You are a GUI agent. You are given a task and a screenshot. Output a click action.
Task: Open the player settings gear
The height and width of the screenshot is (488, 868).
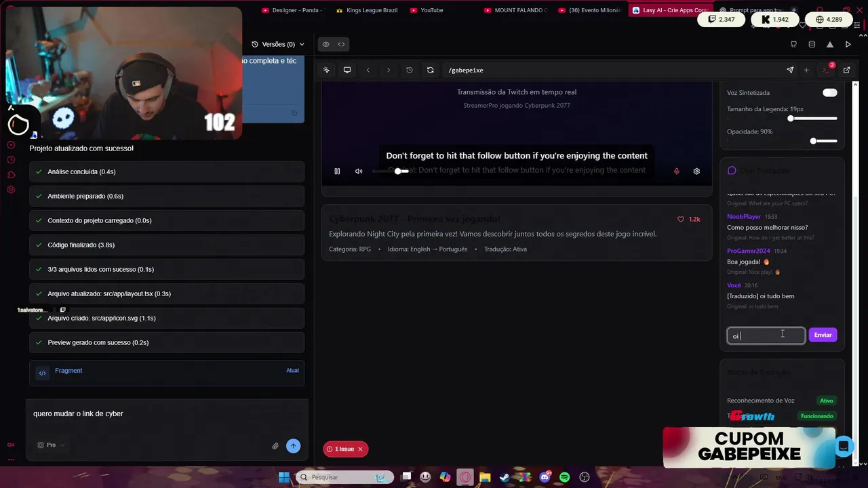696,171
